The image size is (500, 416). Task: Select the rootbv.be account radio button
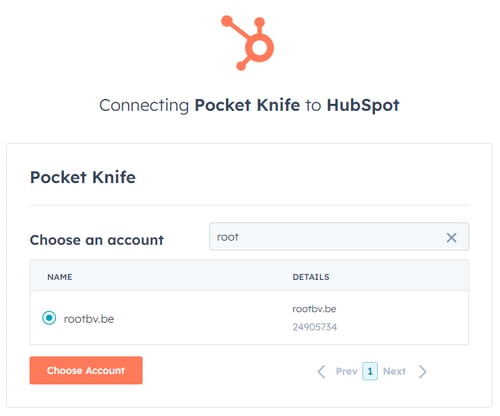point(49,318)
